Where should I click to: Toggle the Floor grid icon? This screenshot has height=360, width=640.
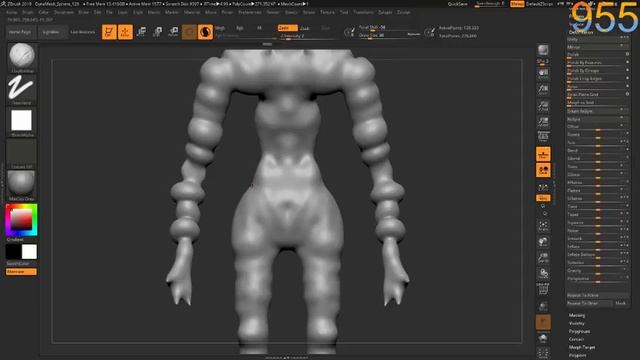(x=543, y=154)
